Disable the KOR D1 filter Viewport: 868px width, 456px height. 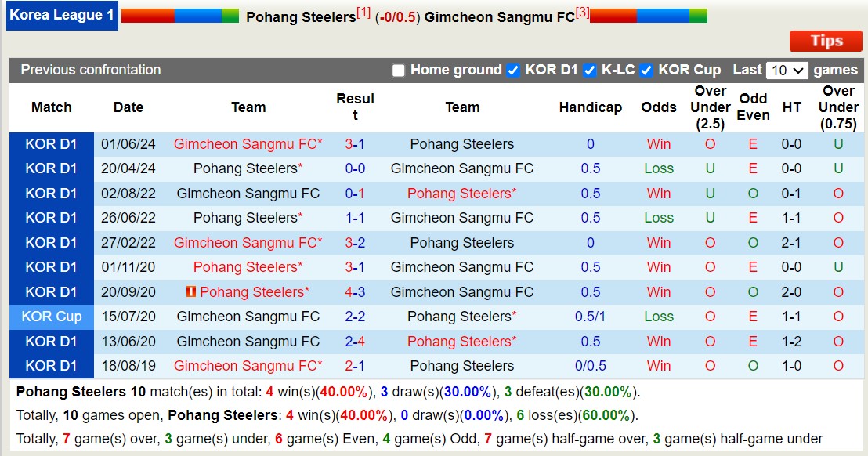coord(513,70)
